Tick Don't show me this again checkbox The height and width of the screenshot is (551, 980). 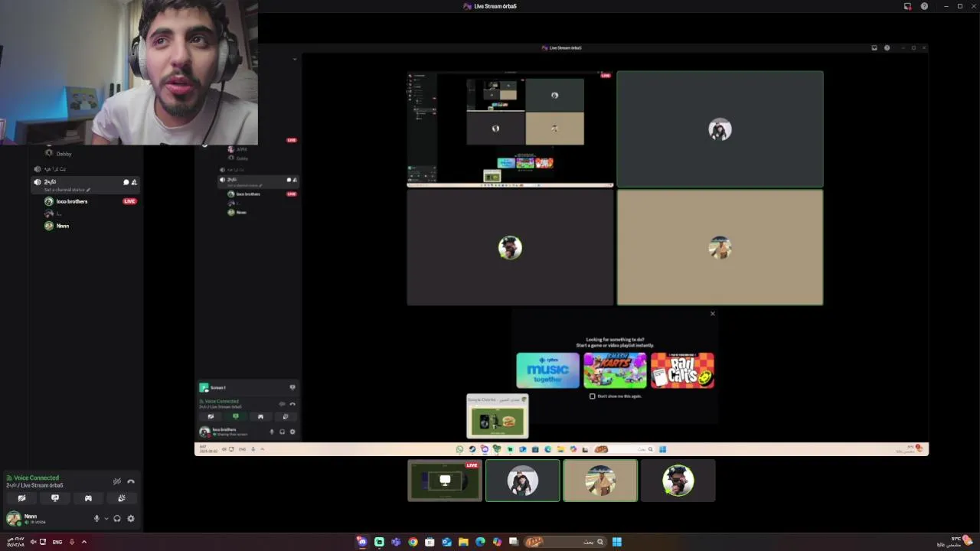point(592,396)
